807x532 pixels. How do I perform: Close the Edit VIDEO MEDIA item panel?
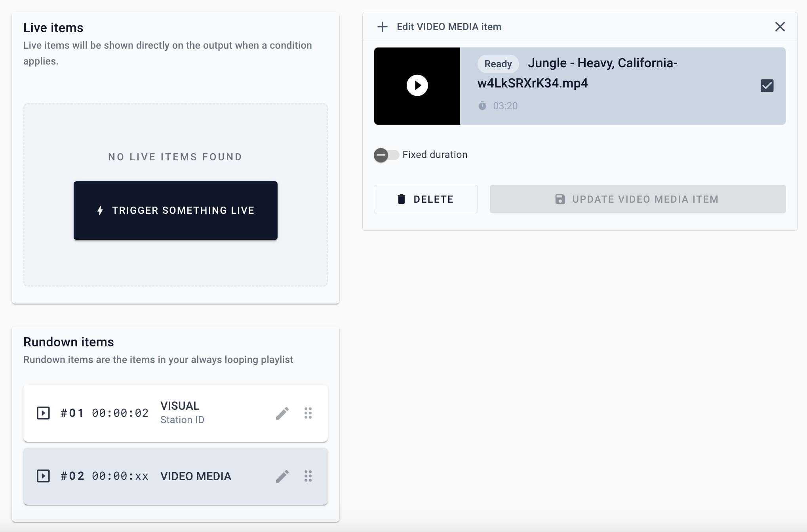point(780,27)
